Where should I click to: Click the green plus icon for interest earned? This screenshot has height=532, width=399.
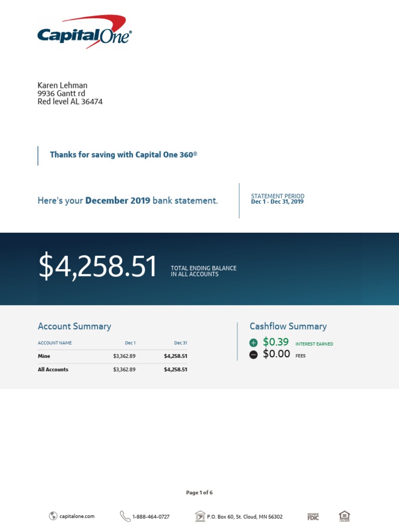254,343
